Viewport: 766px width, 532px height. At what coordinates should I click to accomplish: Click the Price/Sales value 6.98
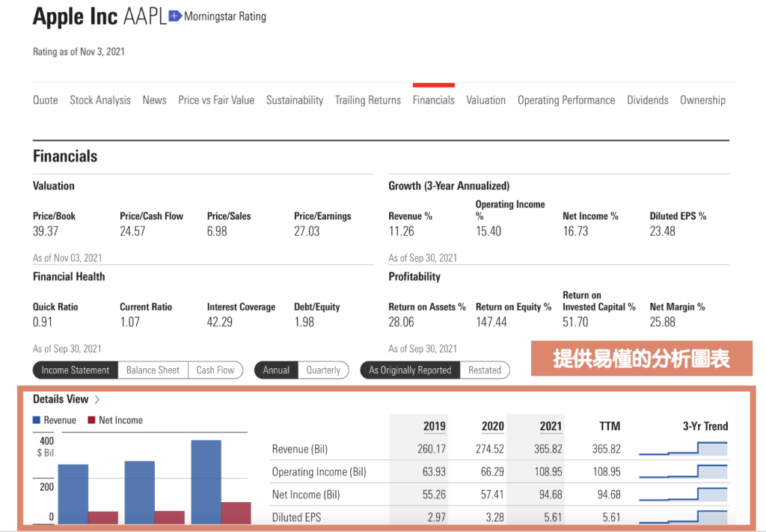tap(217, 231)
